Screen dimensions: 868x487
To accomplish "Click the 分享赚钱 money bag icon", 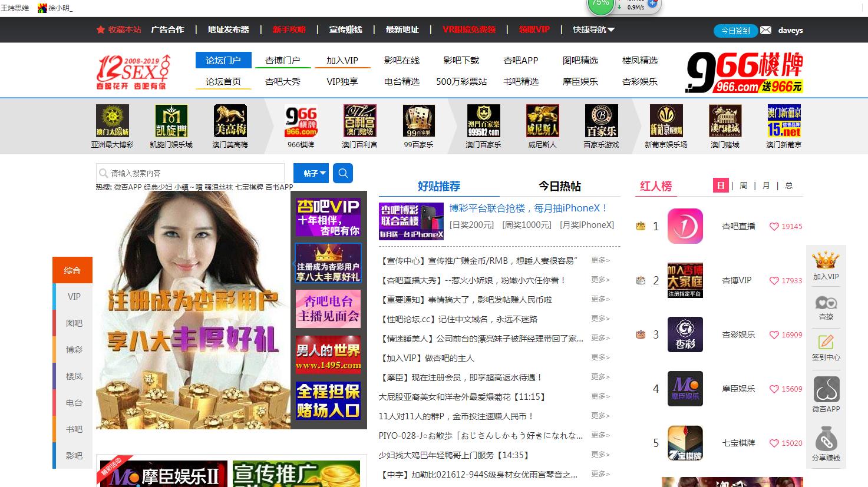I will tap(826, 439).
